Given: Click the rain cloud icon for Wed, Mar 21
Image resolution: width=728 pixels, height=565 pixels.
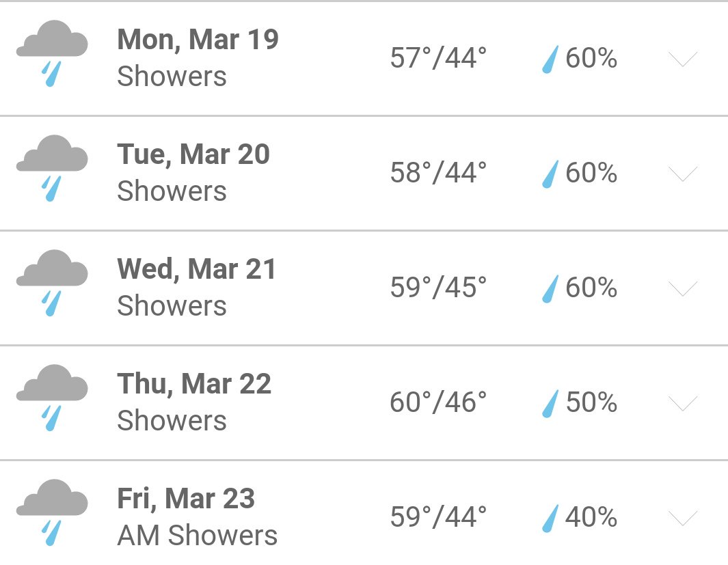Looking at the screenshot, I should click(52, 283).
